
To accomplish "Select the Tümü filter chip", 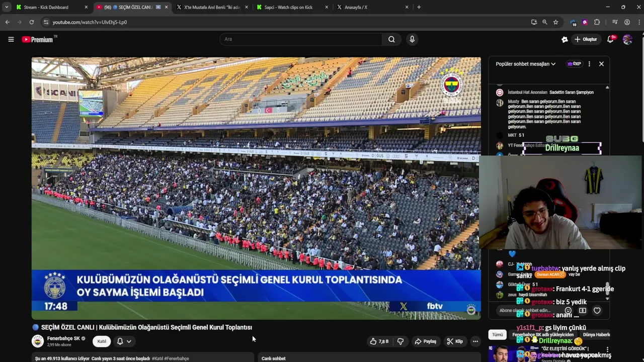I will (x=497, y=334).
